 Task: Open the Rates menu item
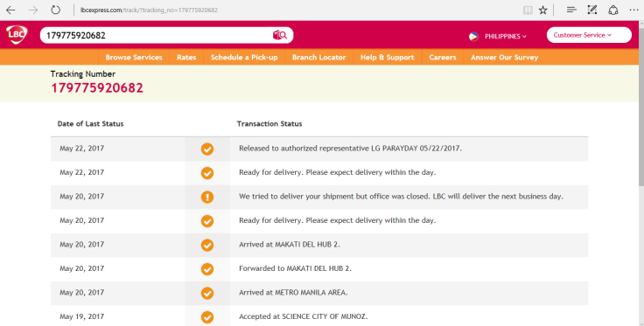click(186, 58)
